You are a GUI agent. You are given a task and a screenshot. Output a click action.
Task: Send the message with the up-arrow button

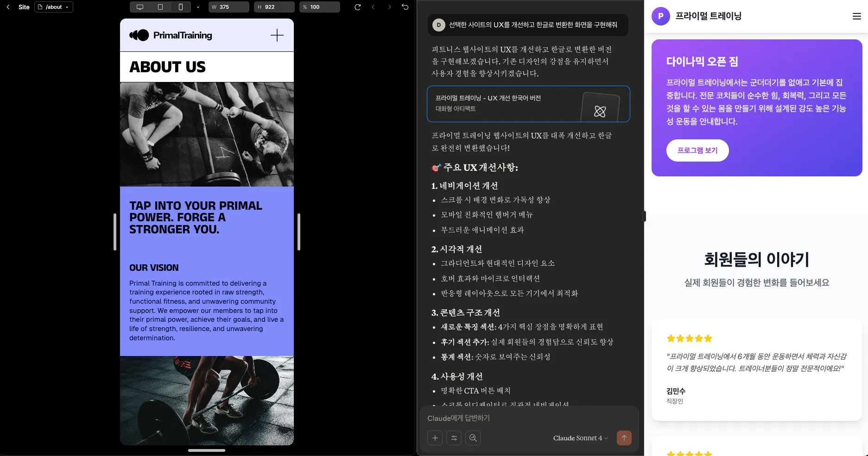pos(624,438)
